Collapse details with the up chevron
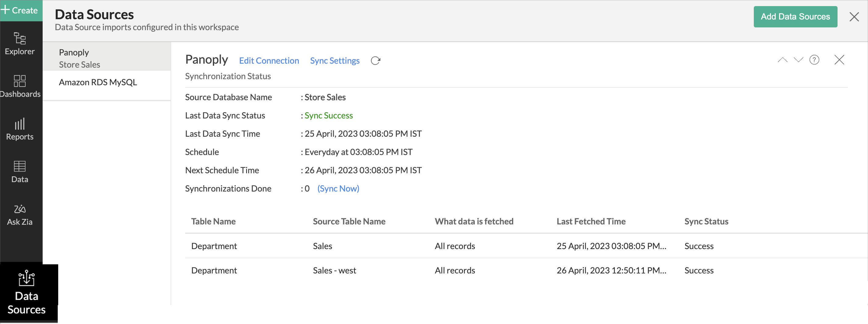The width and height of the screenshot is (868, 324). 782,60
